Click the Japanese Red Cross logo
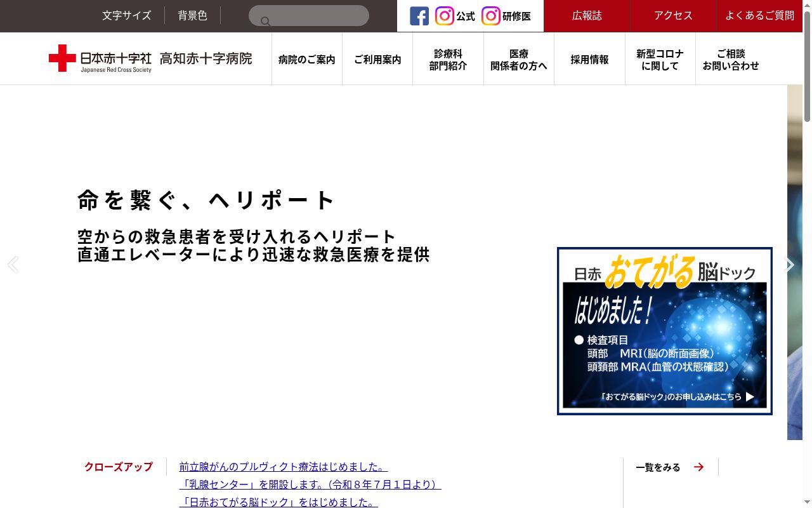 coord(100,58)
